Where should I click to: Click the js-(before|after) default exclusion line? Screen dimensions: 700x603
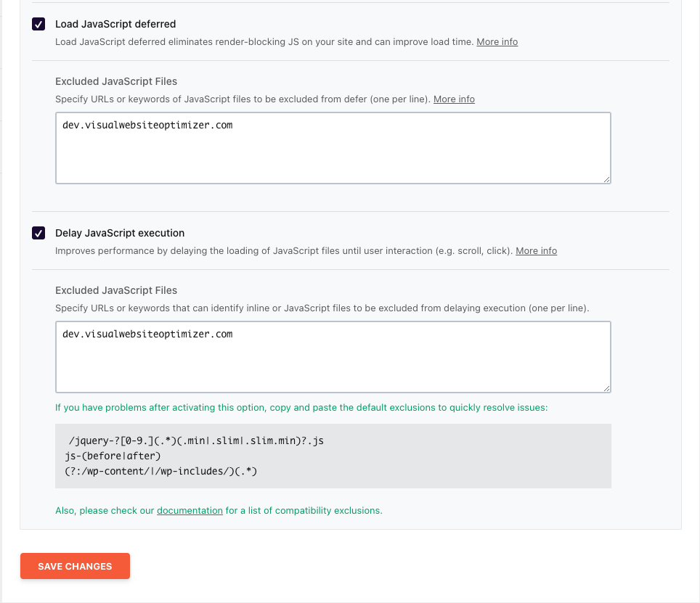(x=113, y=456)
